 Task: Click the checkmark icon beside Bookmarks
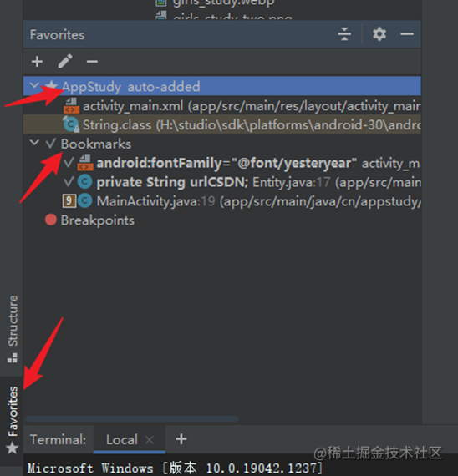51,144
